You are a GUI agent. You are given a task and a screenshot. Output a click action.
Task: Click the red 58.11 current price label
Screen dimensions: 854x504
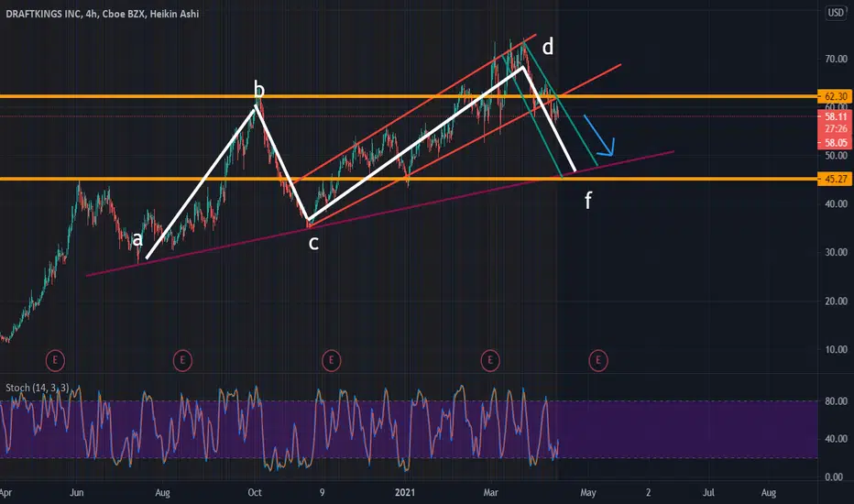(835, 116)
